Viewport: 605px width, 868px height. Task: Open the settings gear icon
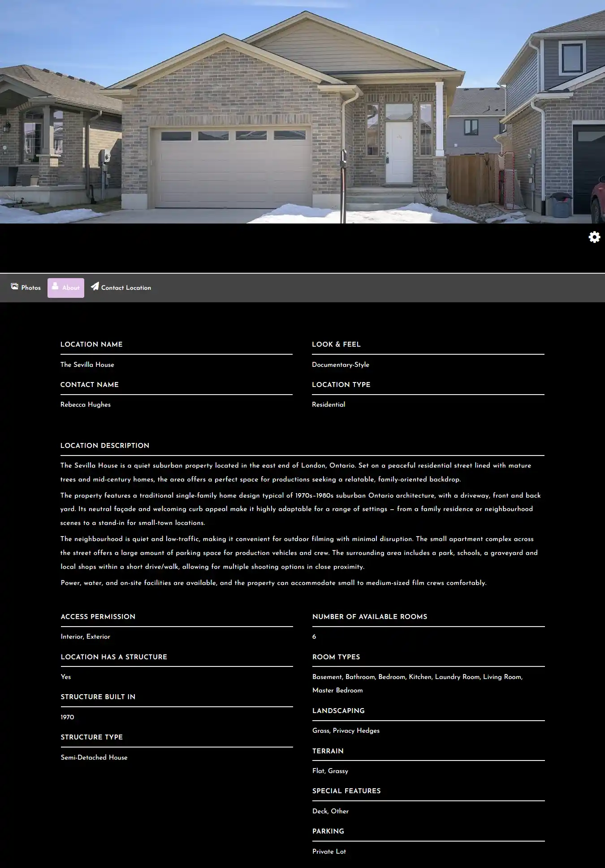tap(594, 237)
